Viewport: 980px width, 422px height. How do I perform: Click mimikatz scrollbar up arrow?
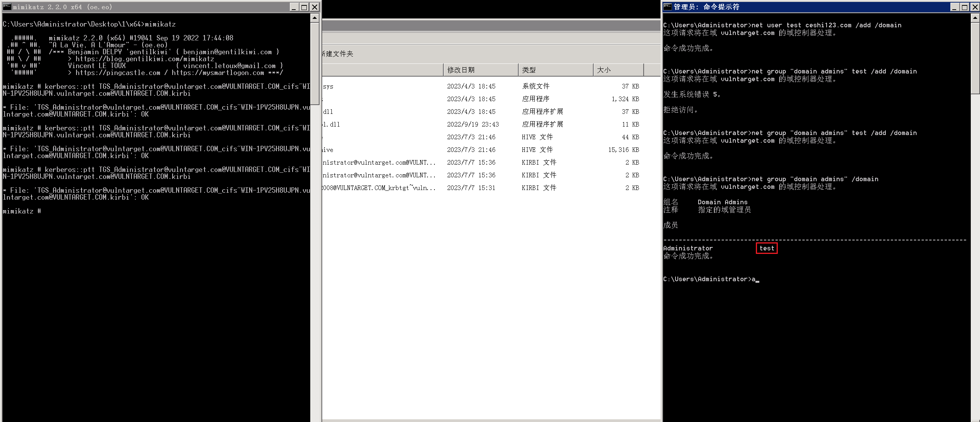pyautogui.click(x=314, y=18)
